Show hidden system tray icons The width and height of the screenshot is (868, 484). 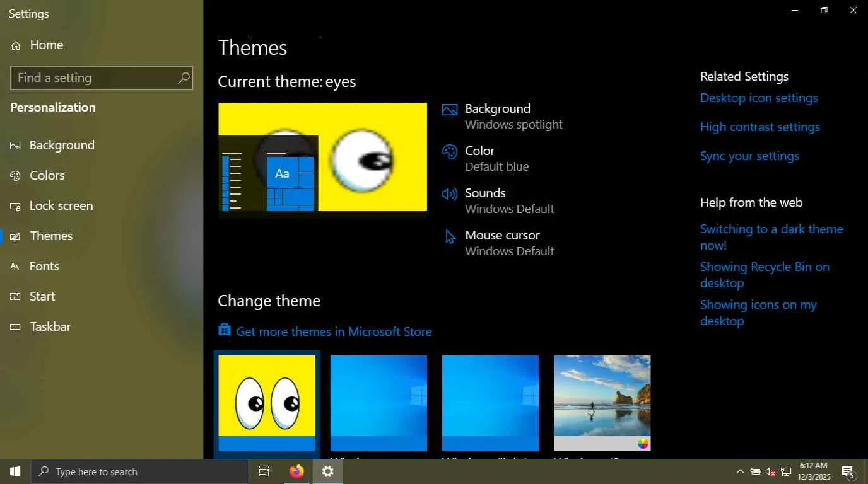(x=740, y=471)
